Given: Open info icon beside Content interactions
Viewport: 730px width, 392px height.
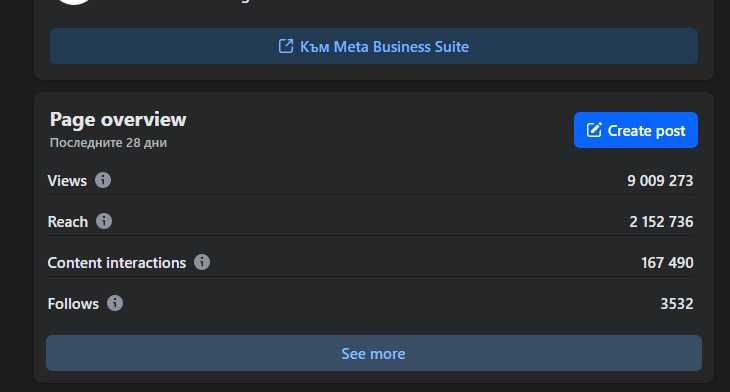Looking at the screenshot, I should [x=202, y=262].
